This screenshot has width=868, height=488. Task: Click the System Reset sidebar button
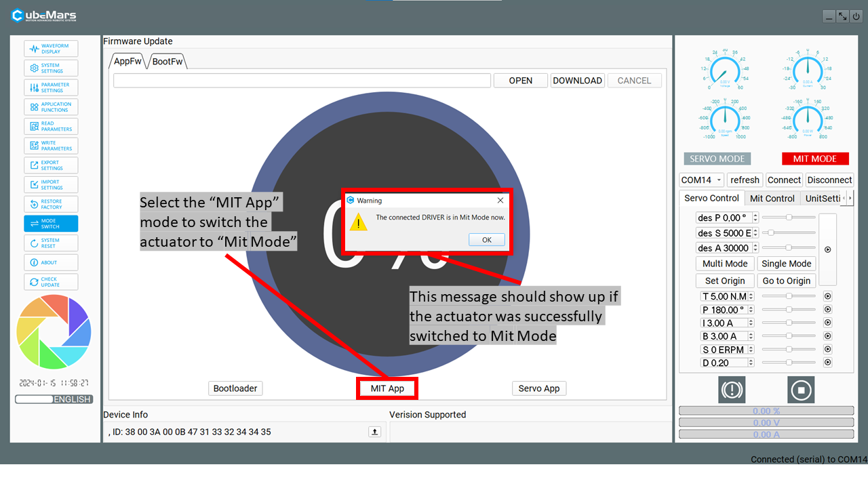[x=51, y=243]
